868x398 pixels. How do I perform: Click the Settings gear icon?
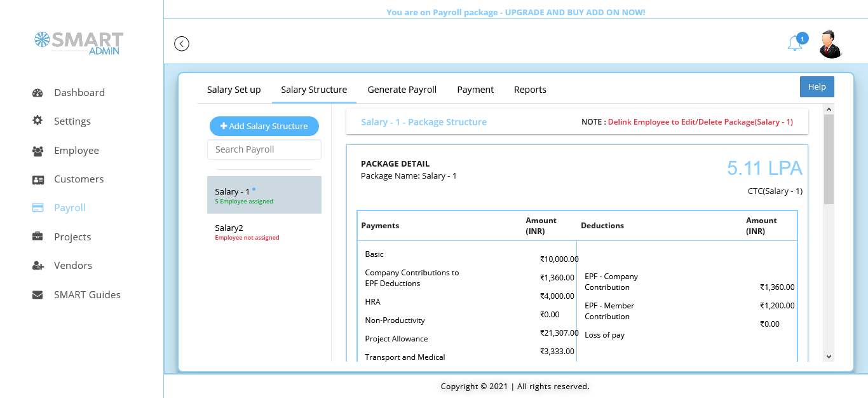coord(37,121)
